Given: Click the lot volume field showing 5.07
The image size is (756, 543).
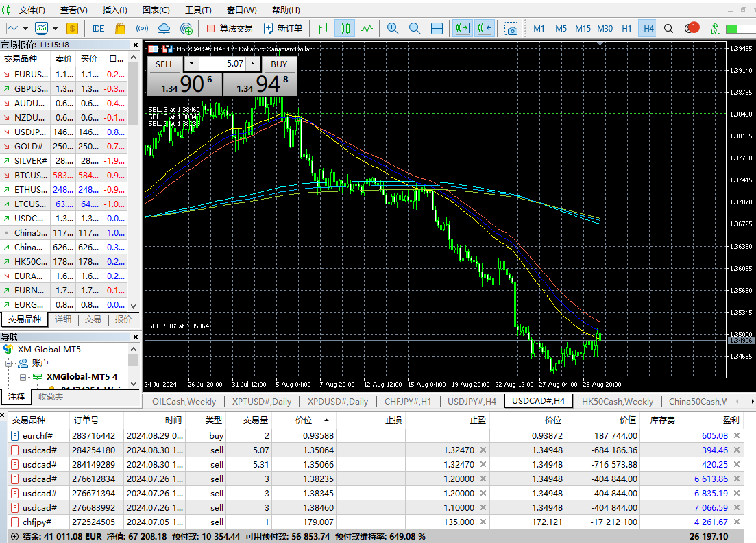Looking at the screenshot, I should pyautogui.click(x=222, y=64).
